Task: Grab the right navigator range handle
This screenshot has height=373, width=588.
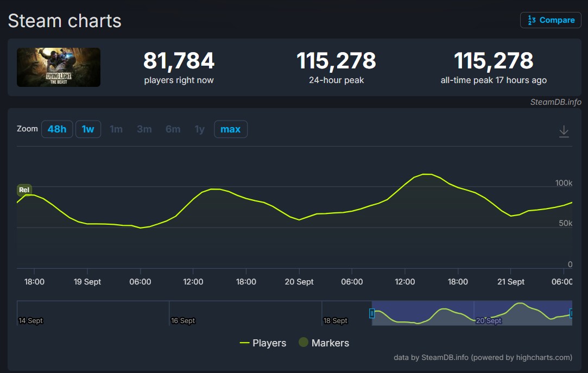Action: point(571,313)
